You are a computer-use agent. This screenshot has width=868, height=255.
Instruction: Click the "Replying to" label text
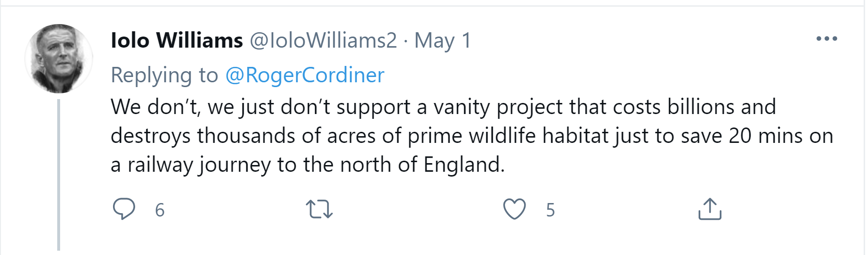click(x=164, y=75)
